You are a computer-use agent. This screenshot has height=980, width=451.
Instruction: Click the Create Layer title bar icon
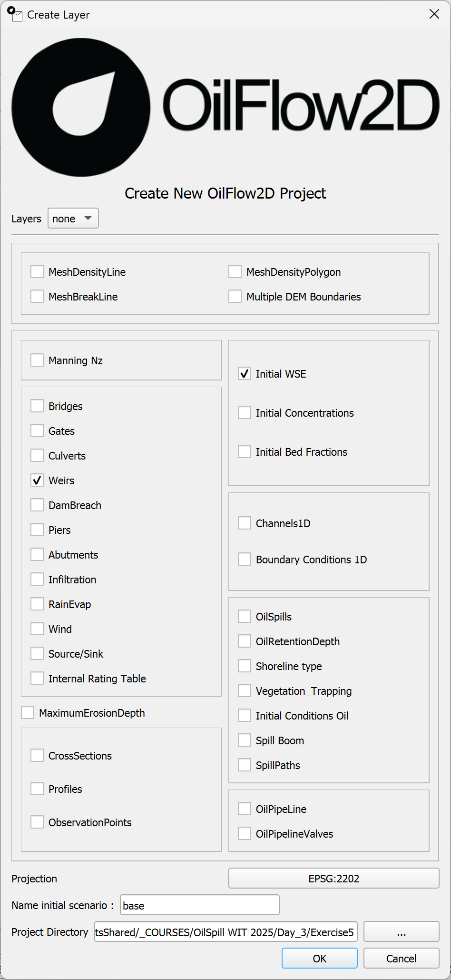(x=15, y=14)
